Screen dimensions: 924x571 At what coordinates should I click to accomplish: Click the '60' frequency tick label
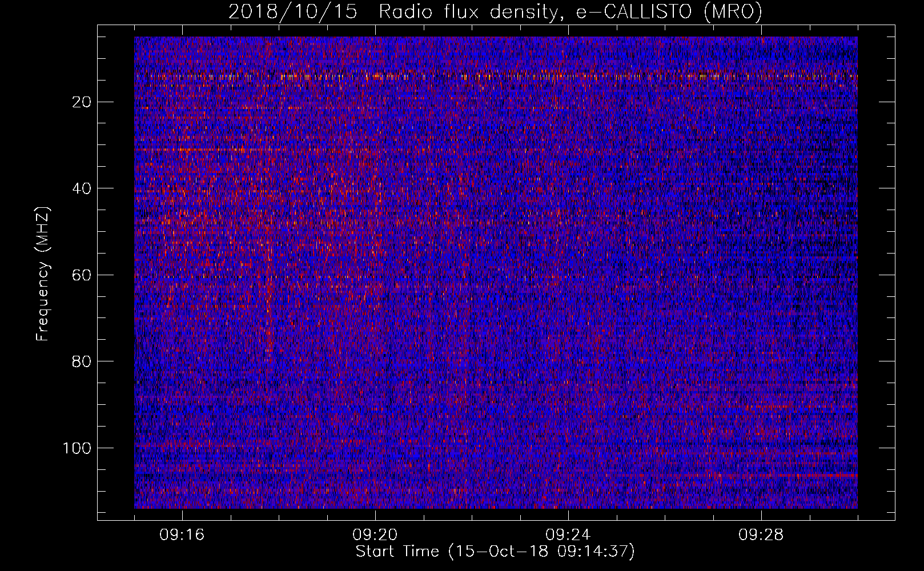pyautogui.click(x=82, y=275)
